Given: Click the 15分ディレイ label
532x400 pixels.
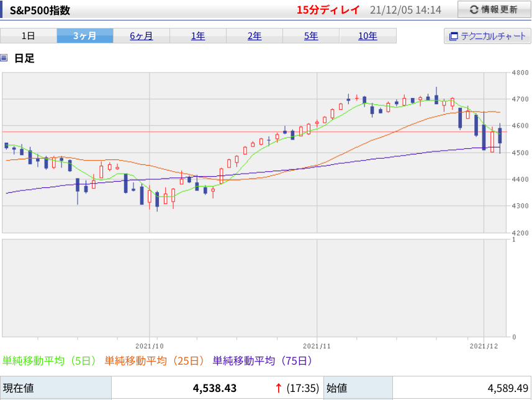Looking at the screenshot, I should pos(328,10).
